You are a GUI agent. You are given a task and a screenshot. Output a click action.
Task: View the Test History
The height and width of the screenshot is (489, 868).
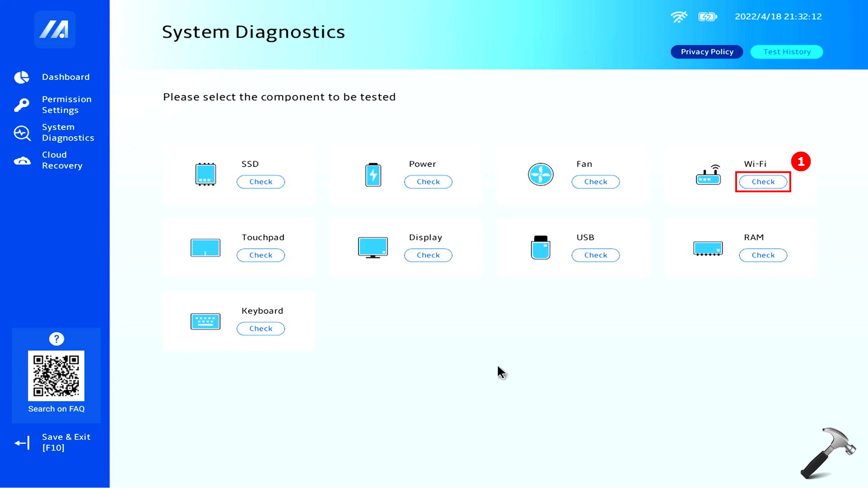787,52
